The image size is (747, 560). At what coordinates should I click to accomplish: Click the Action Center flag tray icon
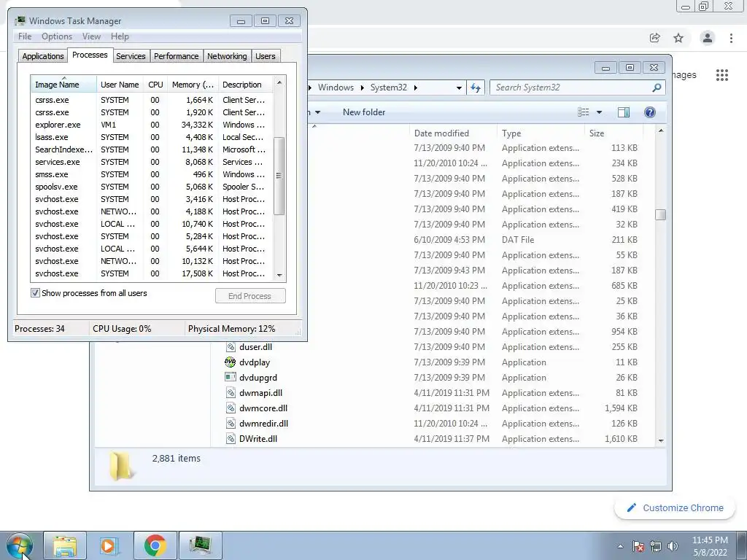[638, 546]
